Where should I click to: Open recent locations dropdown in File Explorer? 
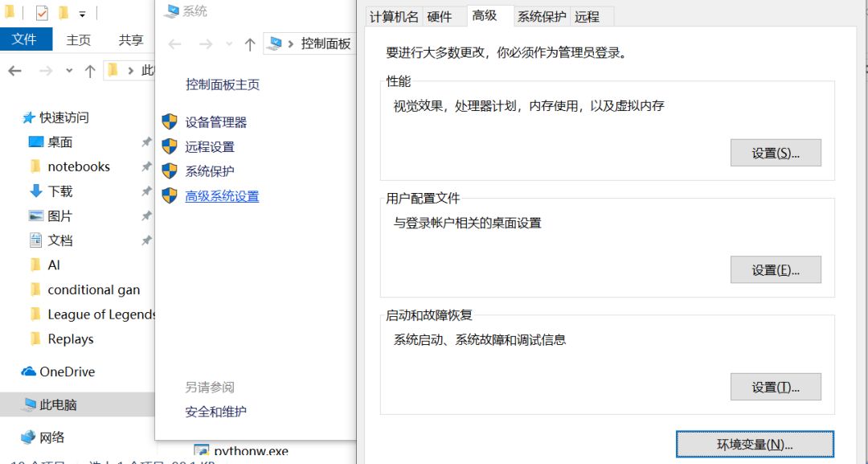pyautogui.click(x=69, y=71)
